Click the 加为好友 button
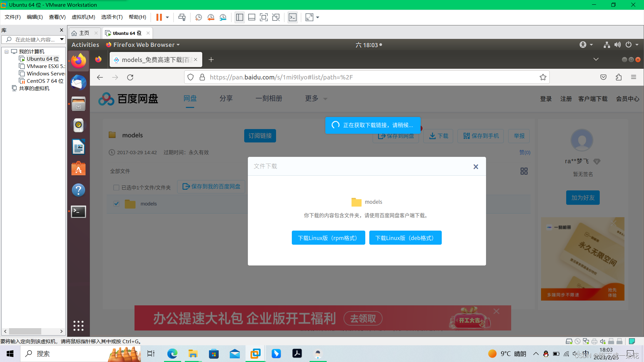This screenshot has height=362, width=644. point(583,198)
